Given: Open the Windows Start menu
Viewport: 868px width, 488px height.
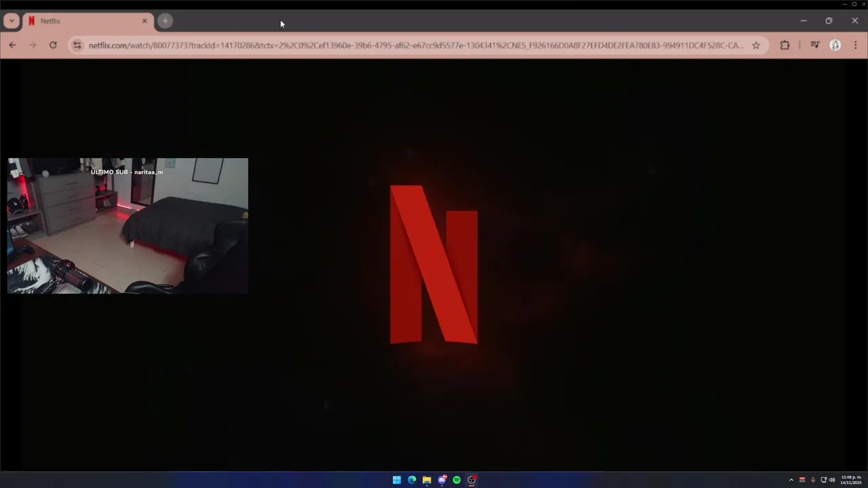Looking at the screenshot, I should click(x=397, y=480).
